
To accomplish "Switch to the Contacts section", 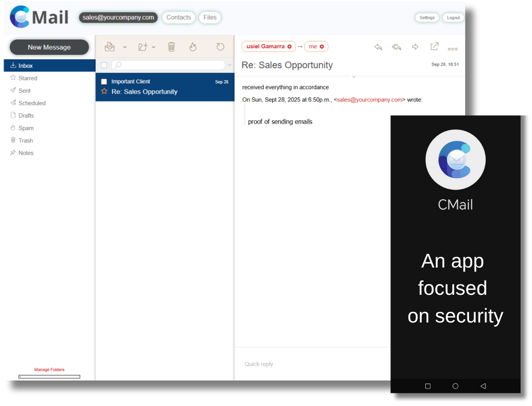I will click(x=179, y=17).
